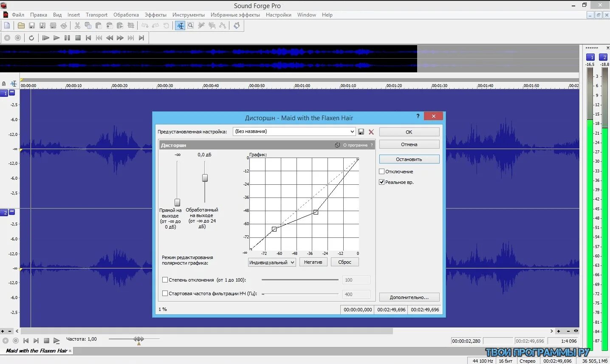This screenshot has height=364, width=610.
Task: Click the Негатив button
Action: click(313, 262)
